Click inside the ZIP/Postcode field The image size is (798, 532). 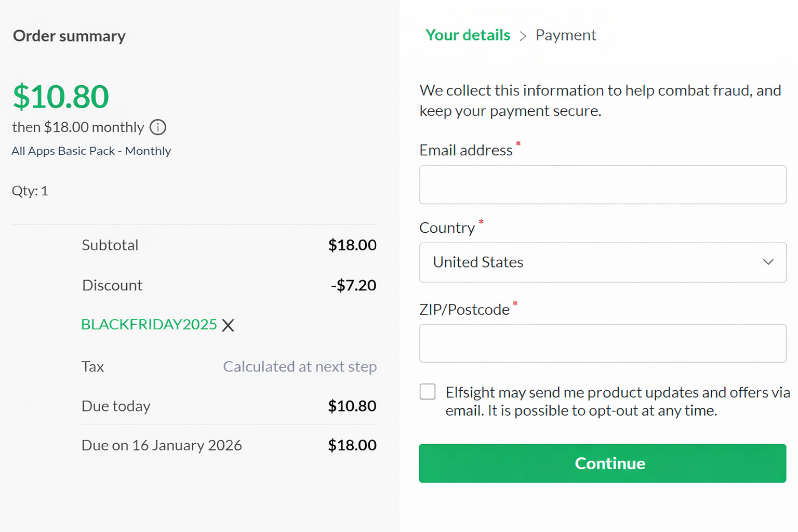[603, 343]
